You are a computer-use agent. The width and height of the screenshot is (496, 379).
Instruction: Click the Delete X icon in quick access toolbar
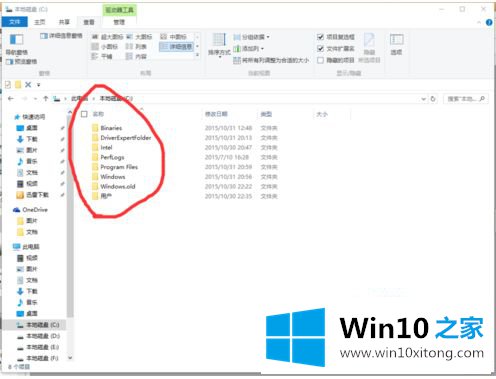[x=28, y=85]
